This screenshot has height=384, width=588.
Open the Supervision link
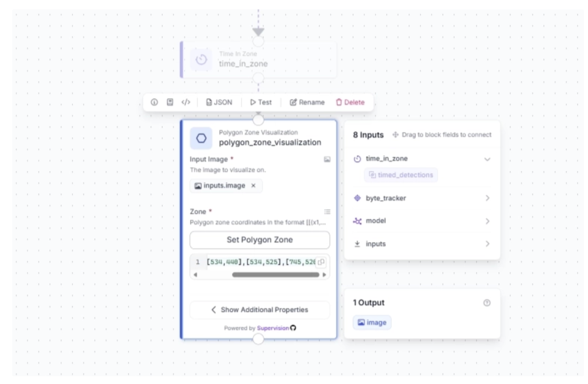pyautogui.click(x=273, y=328)
